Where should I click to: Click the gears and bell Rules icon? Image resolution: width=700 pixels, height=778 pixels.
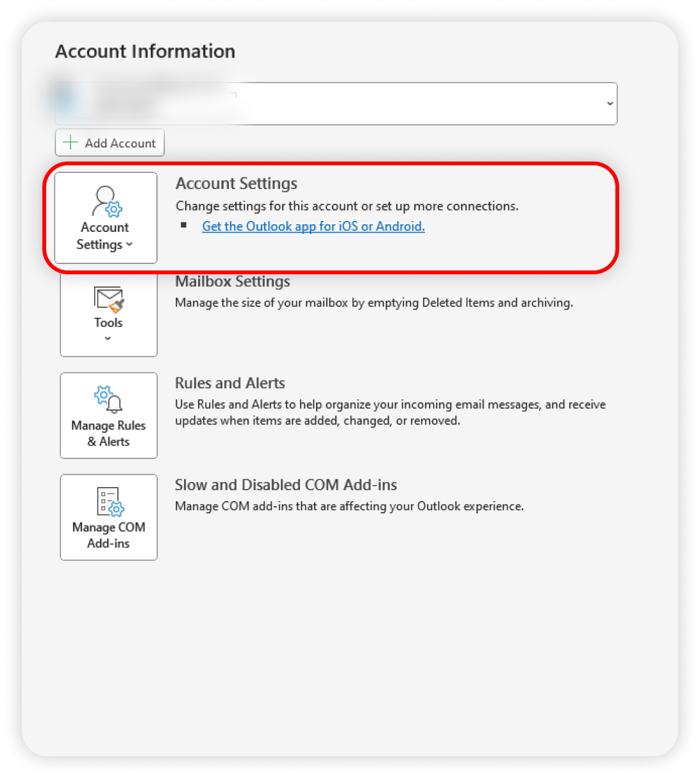[108, 399]
